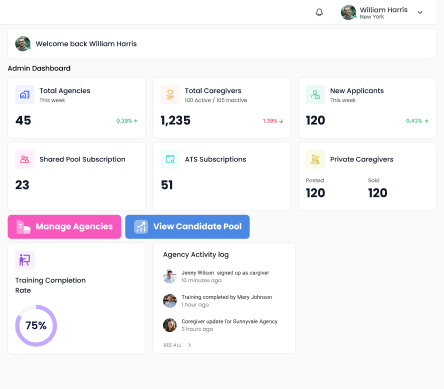
Task: Click the Total Caregivers 1.39% down indicator
Action: 273,121
